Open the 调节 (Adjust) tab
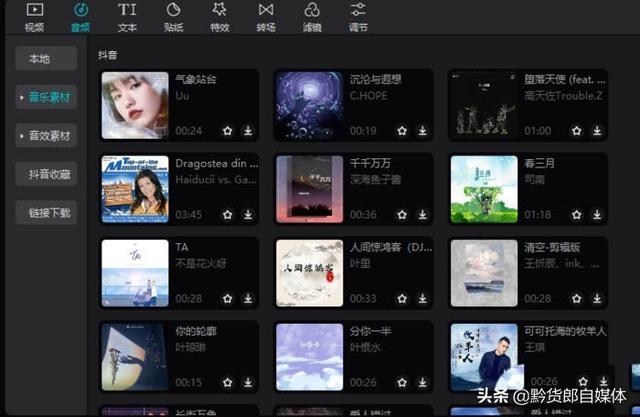 point(358,17)
